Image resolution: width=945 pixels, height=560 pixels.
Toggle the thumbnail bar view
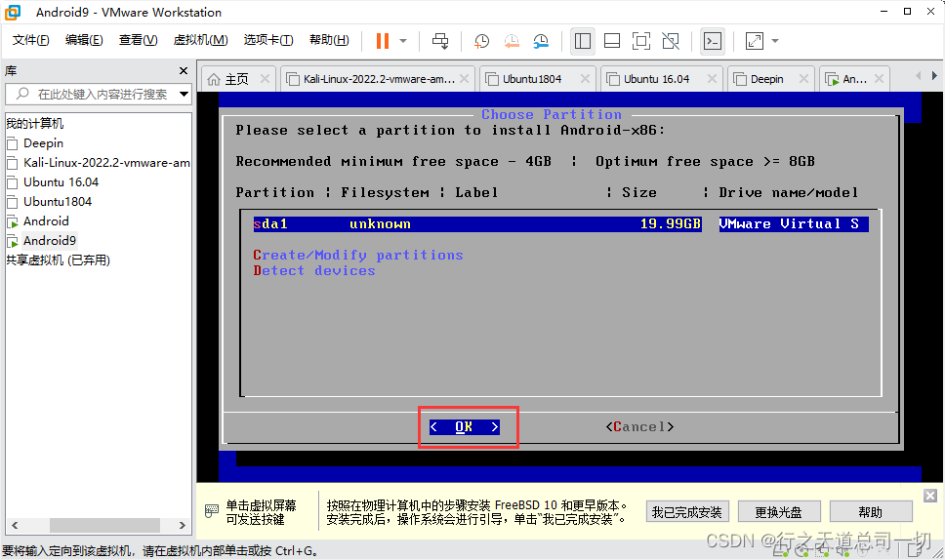click(612, 41)
